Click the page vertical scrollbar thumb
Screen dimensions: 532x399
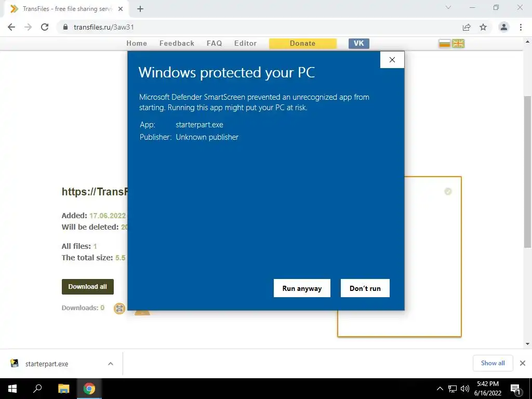click(x=527, y=171)
